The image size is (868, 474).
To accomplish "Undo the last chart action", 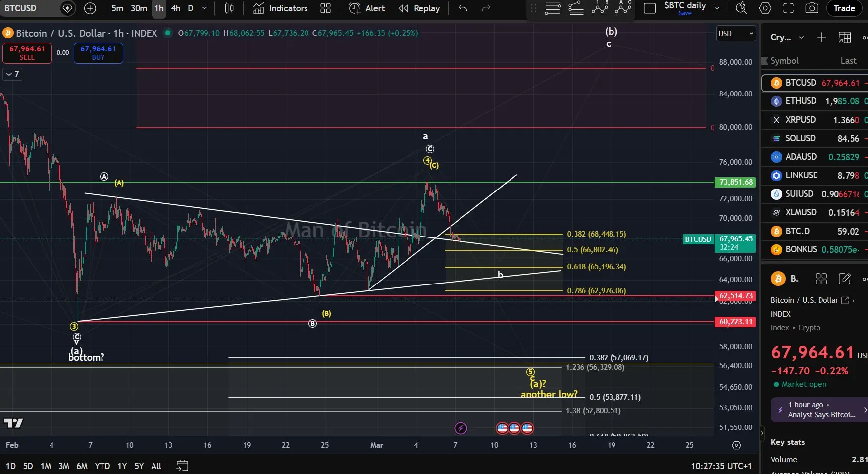I will click(x=463, y=8).
